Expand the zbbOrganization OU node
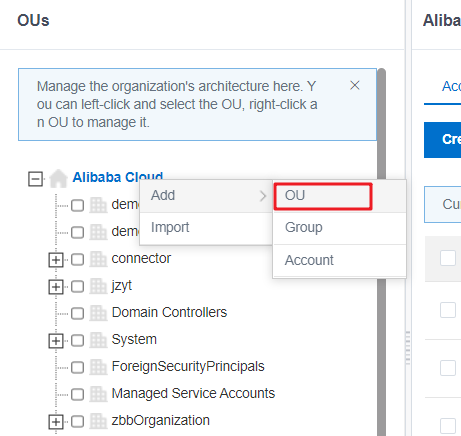461x436 pixels. coord(56,422)
